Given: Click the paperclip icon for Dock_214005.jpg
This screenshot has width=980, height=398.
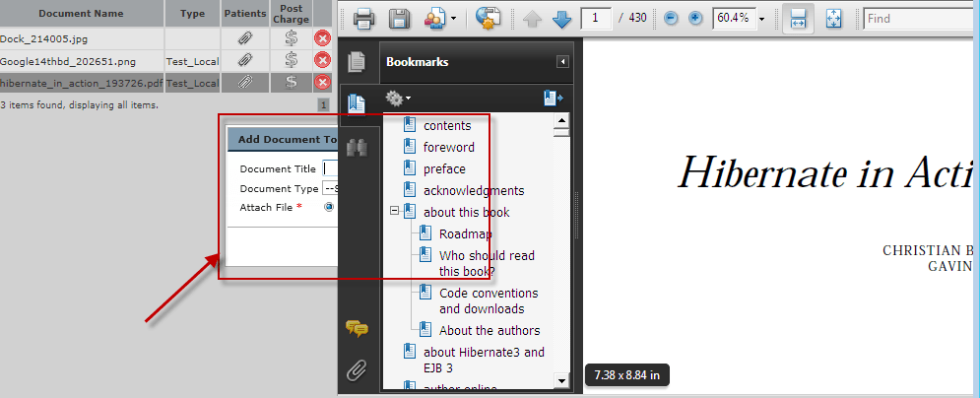Looking at the screenshot, I should point(245,38).
